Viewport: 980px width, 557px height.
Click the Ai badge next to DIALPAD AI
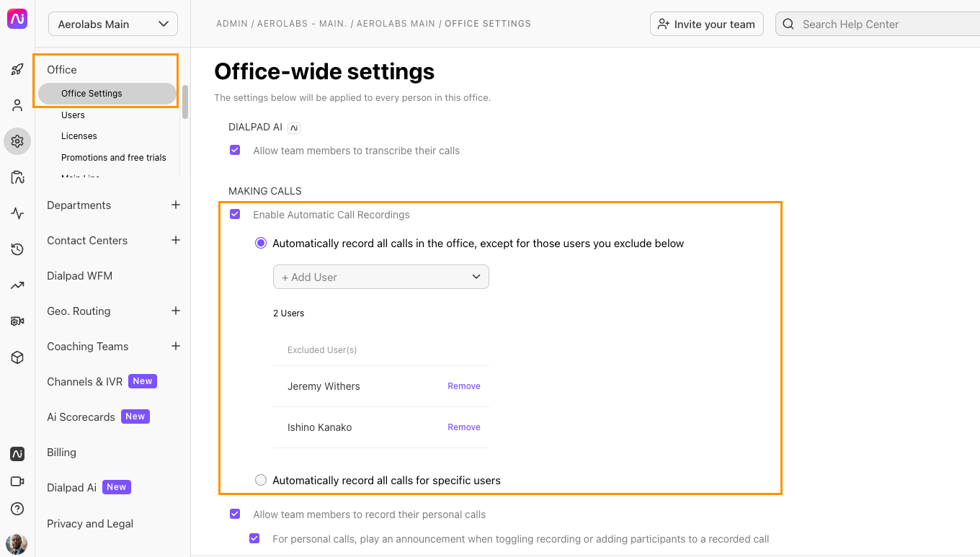click(294, 128)
